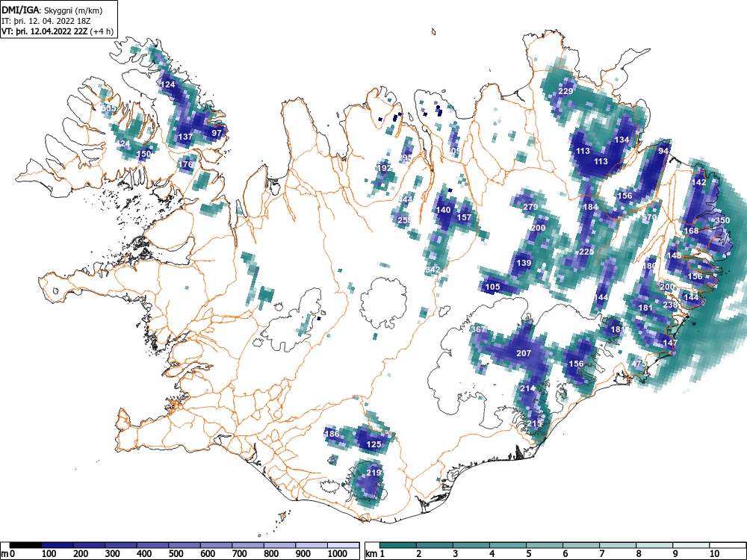Pick the 5–6 km legend swatch
This screenshot has width=747, height=560.
(x=545, y=545)
